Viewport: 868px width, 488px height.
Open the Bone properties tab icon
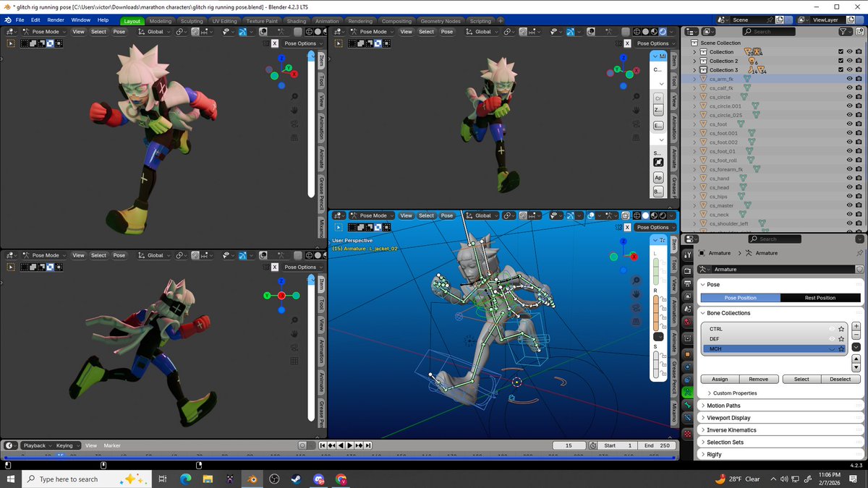click(687, 405)
